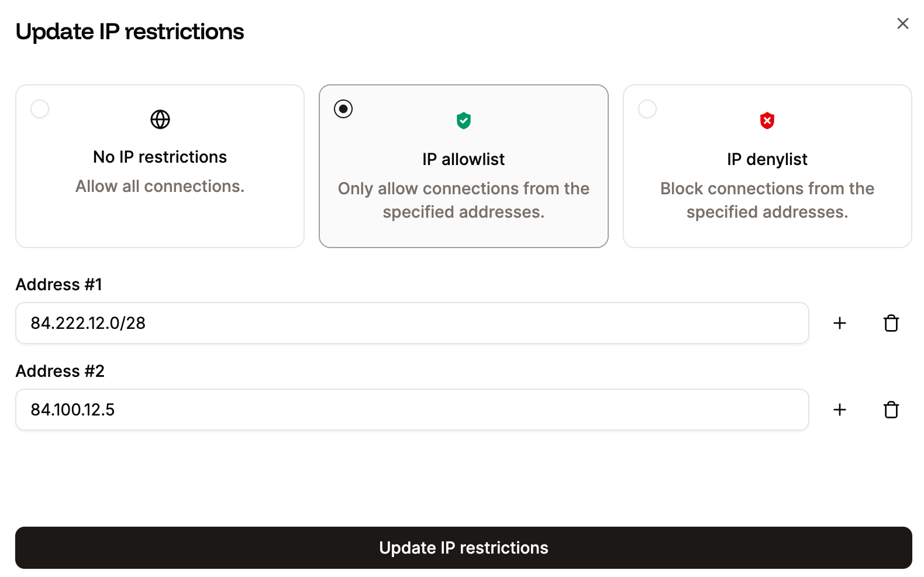This screenshot has height=577, width=924.
Task: Click the globe icon for No IP restrictions
Action: 160,119
